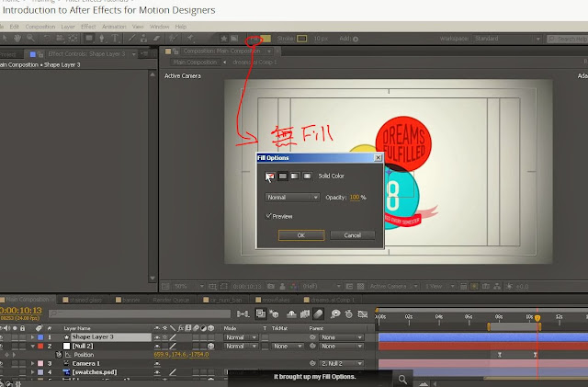Screen dimensions: 588x387
Task: Click the Brainstorm icon in timeline
Action: [335, 313]
